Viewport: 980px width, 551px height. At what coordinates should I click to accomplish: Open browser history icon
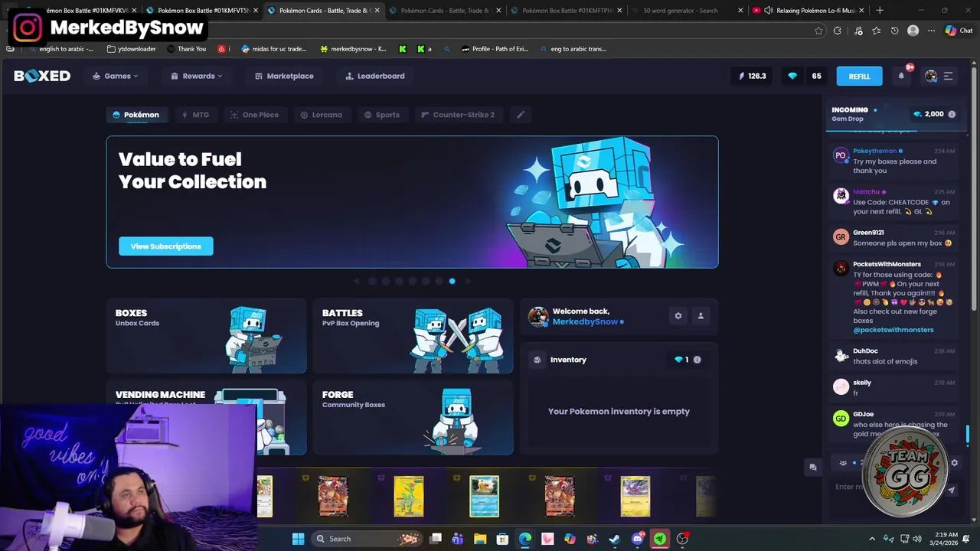(x=894, y=31)
